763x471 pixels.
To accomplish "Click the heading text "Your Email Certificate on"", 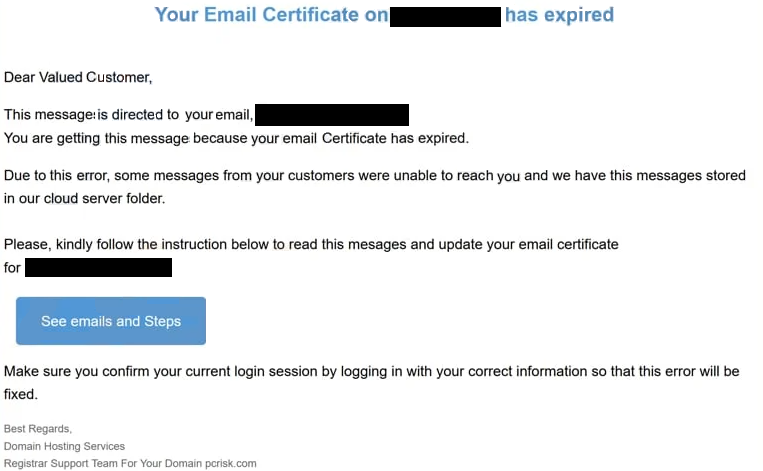I will 271,15.
